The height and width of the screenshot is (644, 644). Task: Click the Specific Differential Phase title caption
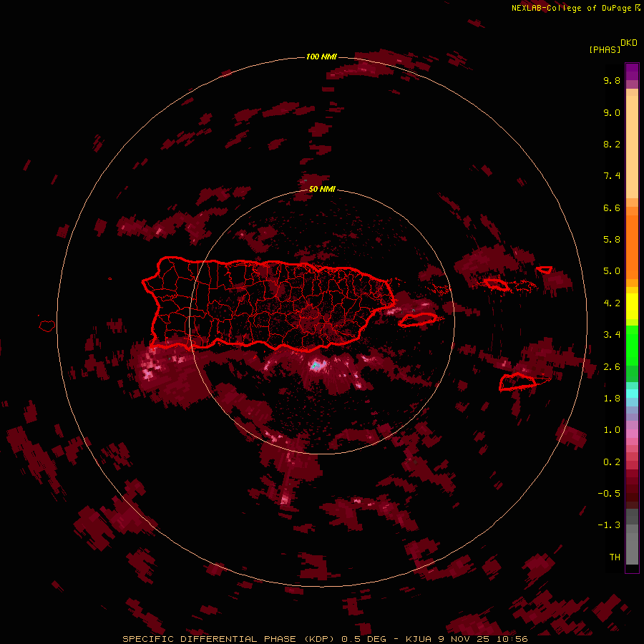pos(326,639)
